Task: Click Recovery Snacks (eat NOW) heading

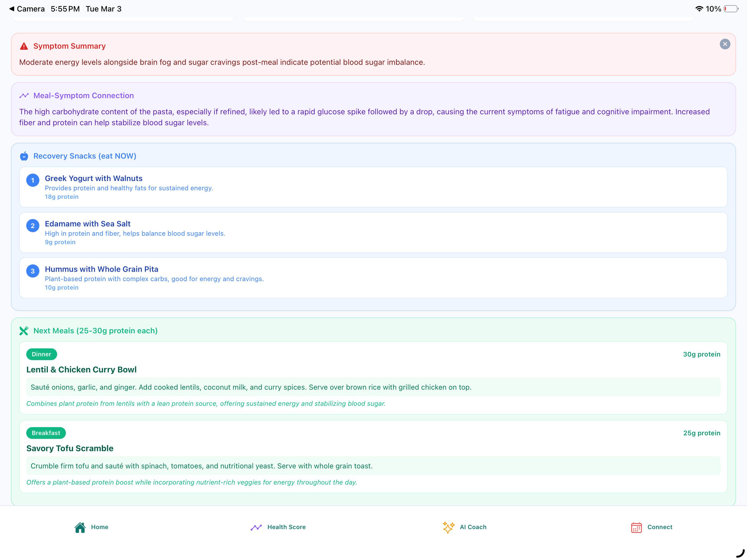Action: 85,156
